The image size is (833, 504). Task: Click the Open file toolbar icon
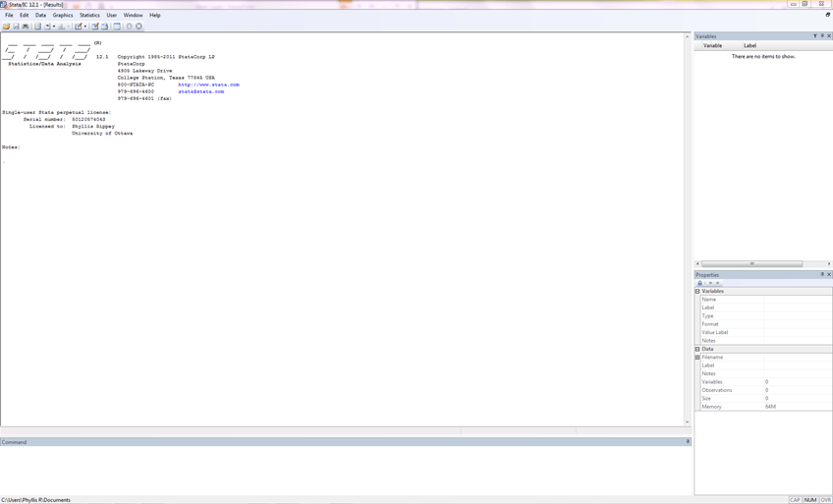6,26
